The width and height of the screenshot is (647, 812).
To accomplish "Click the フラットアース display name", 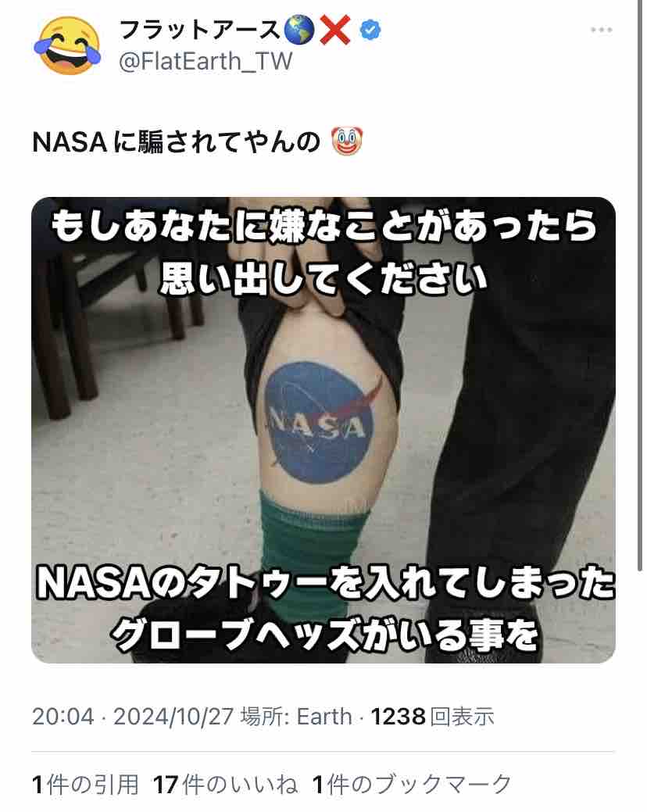I will 201,30.
